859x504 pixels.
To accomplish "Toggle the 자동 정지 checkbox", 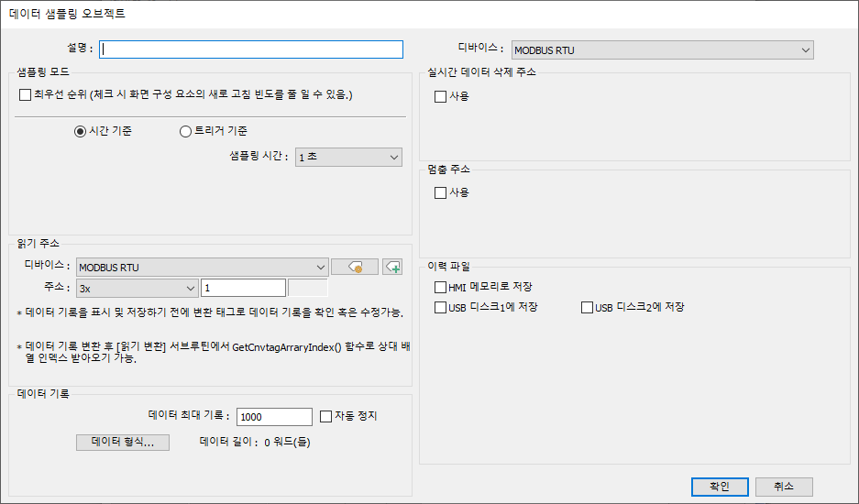I will [x=325, y=416].
